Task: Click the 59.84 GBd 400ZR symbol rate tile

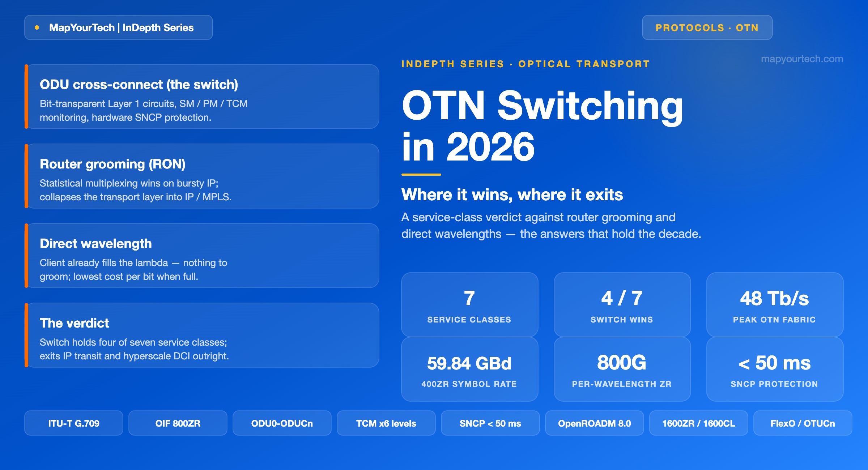Action: [x=469, y=369]
